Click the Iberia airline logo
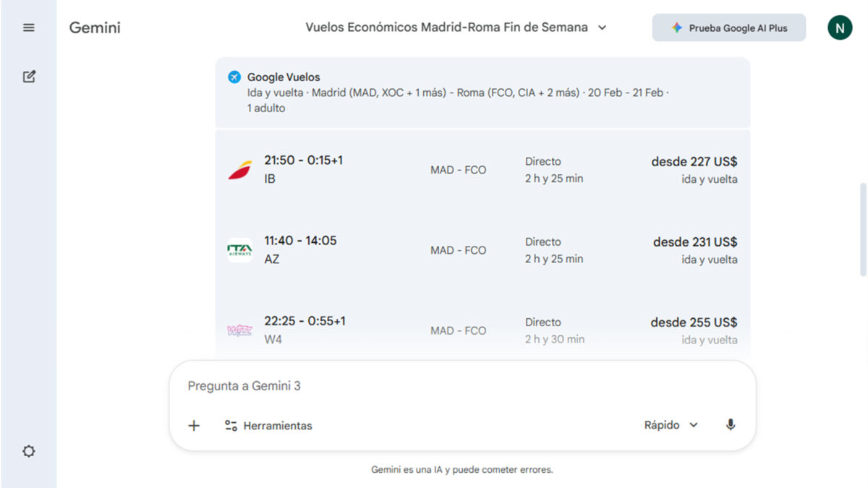 tap(240, 171)
